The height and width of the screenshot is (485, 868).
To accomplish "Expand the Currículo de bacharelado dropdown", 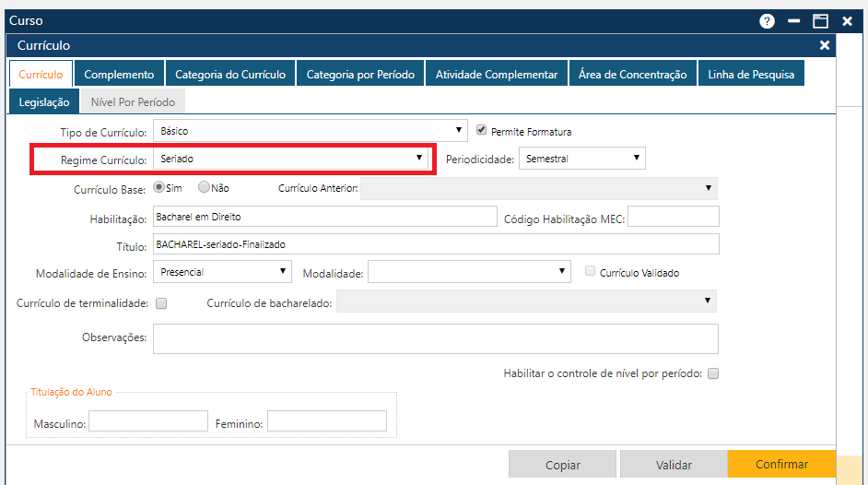I will point(526,302).
